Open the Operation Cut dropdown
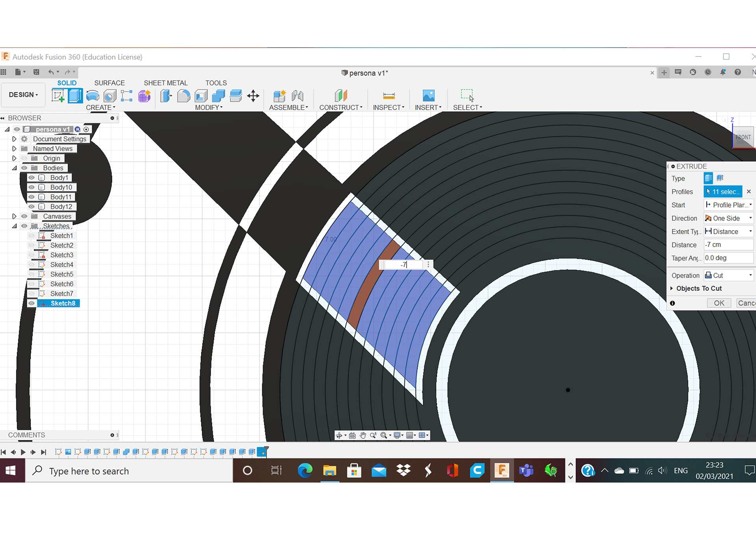The width and height of the screenshot is (756, 534). 728,275
